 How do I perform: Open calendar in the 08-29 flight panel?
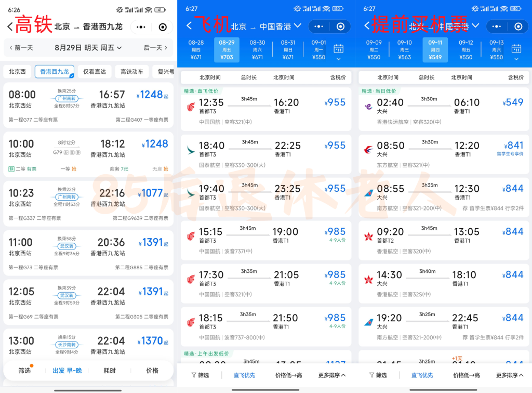pos(338,49)
